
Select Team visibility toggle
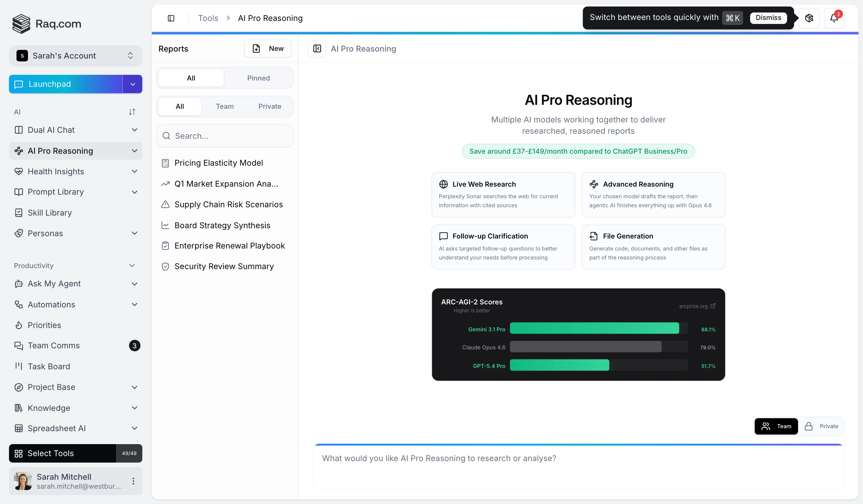point(776,426)
